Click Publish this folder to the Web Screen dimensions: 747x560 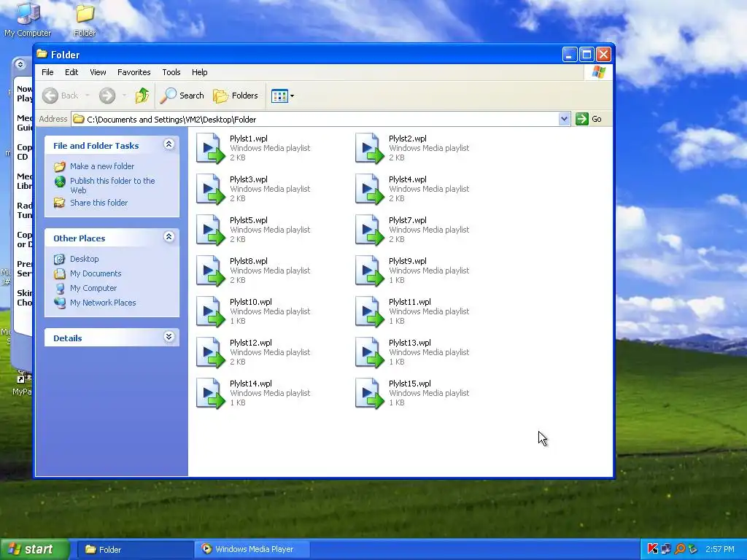pos(112,185)
